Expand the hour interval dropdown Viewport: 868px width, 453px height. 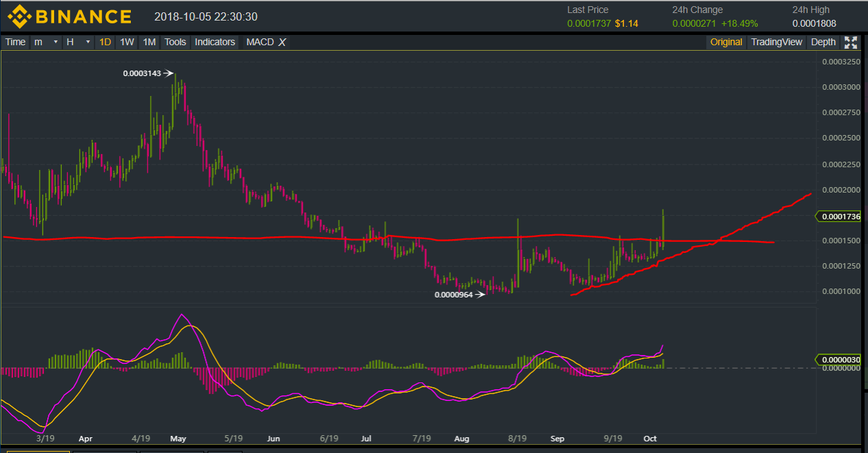77,42
